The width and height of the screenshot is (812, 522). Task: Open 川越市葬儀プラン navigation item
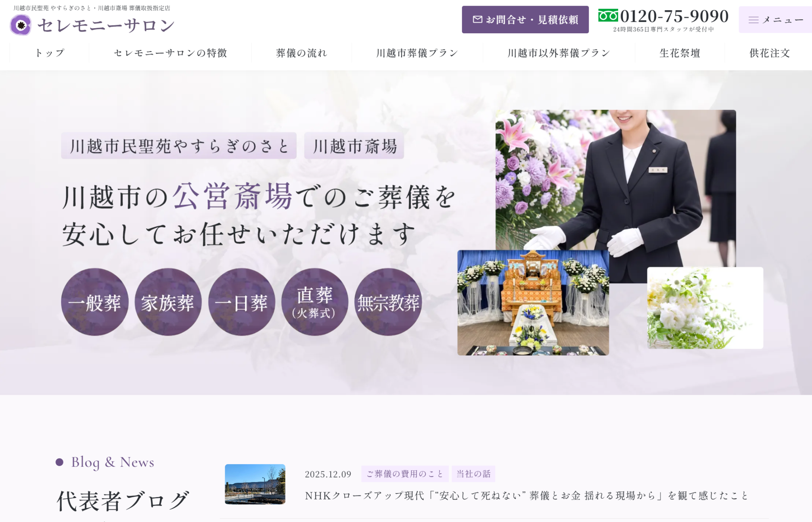[x=417, y=53]
